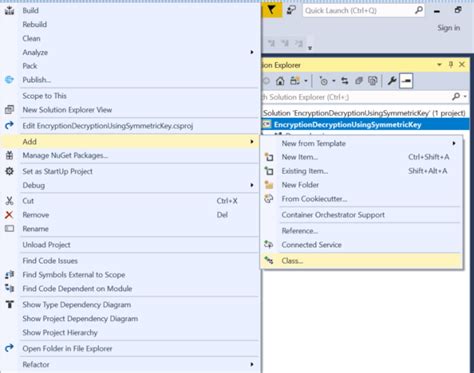Click the NuGet package icon beside Manage NuGet Packages
The image size is (474, 373).
[x=9, y=155]
